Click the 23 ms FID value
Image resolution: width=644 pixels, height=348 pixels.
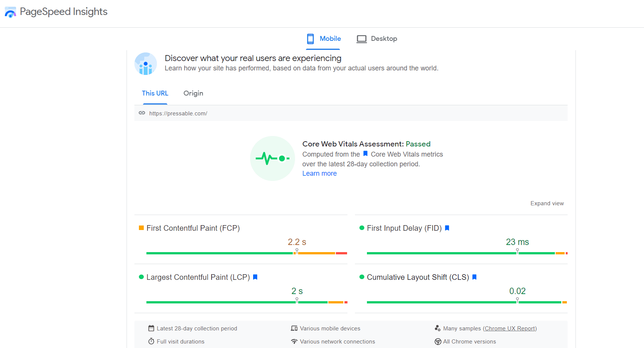517,242
